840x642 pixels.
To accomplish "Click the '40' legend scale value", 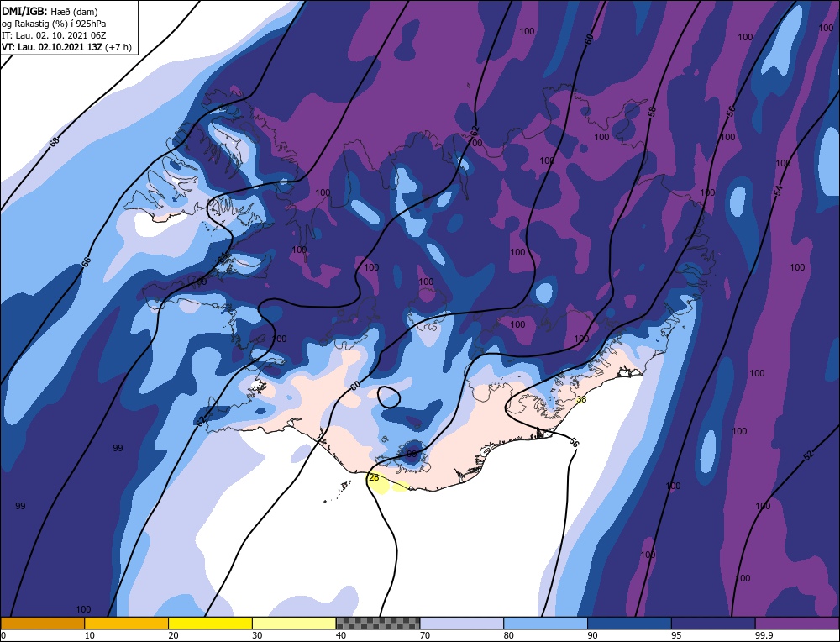I will click(341, 635).
